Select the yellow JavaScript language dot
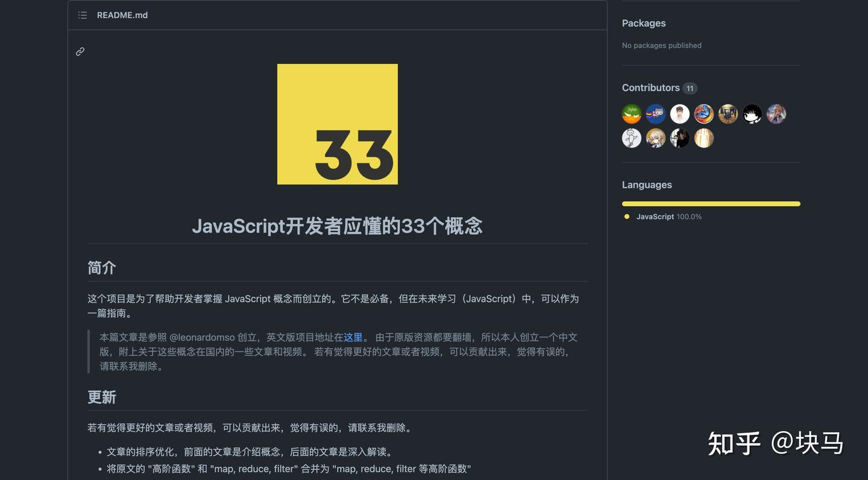The width and height of the screenshot is (868, 480). 626,215
